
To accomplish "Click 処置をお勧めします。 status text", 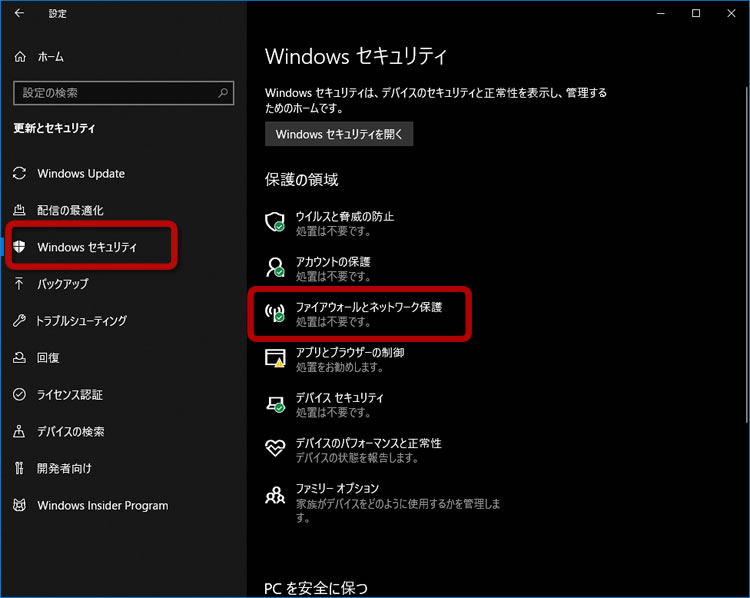I will tap(340, 367).
